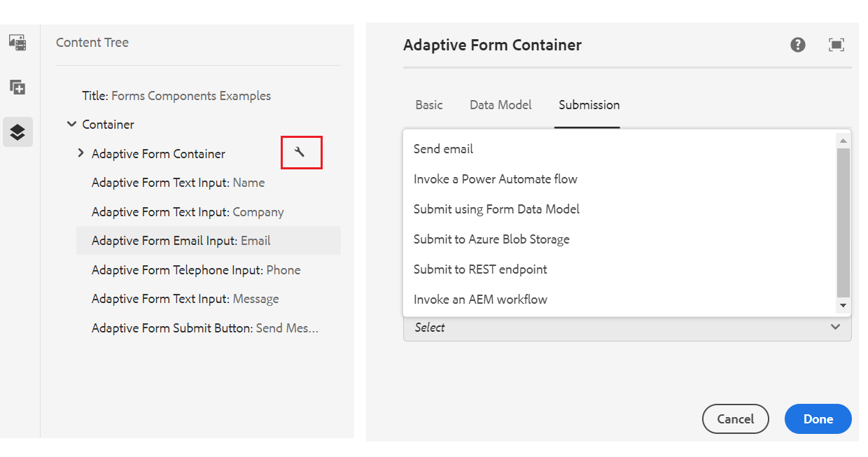Open the Assets panel icon in sidebar
The height and width of the screenshot is (457, 868).
point(17,43)
